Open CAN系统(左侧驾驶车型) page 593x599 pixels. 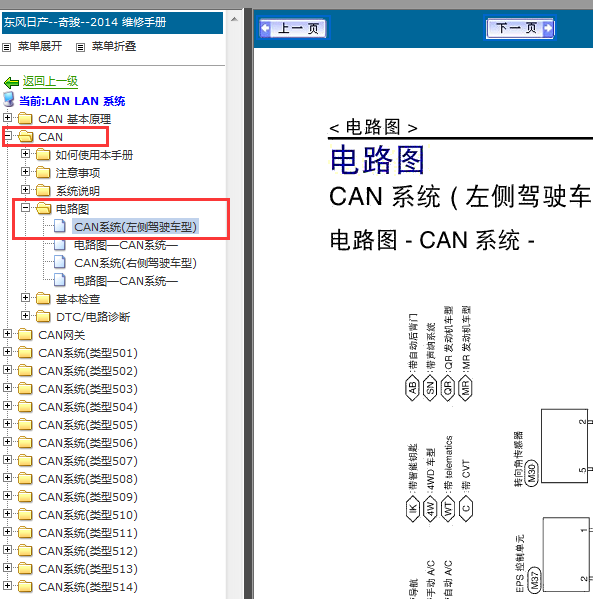click(135, 227)
